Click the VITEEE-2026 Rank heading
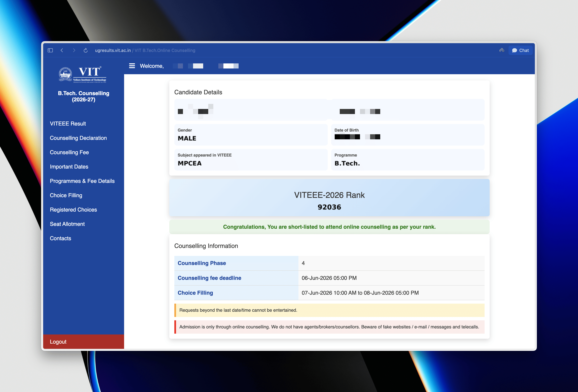Viewport: 578px width, 392px height. click(x=329, y=195)
